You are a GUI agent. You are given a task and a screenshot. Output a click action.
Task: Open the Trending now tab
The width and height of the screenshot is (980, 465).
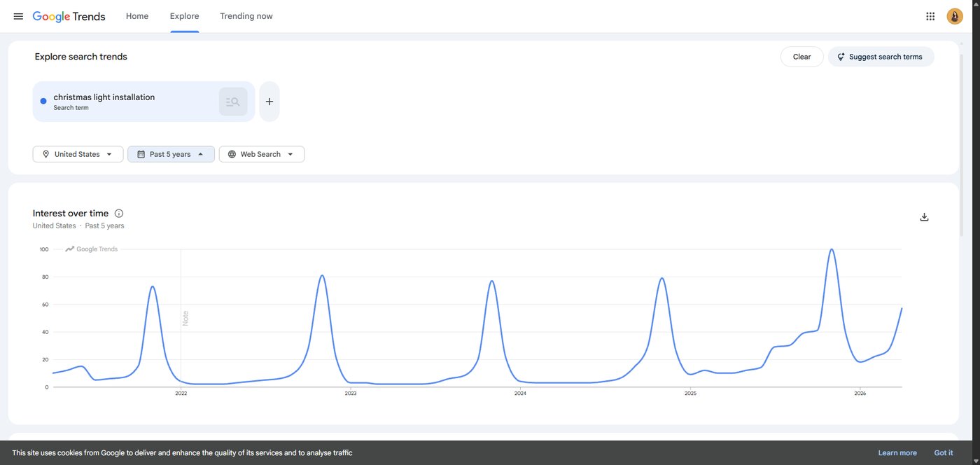[246, 15]
